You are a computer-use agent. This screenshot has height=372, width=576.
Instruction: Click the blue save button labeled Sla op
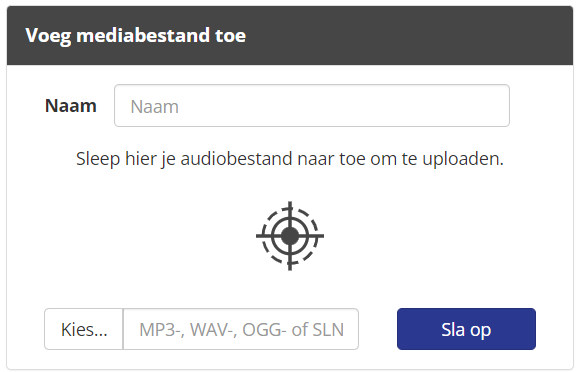[x=466, y=329]
